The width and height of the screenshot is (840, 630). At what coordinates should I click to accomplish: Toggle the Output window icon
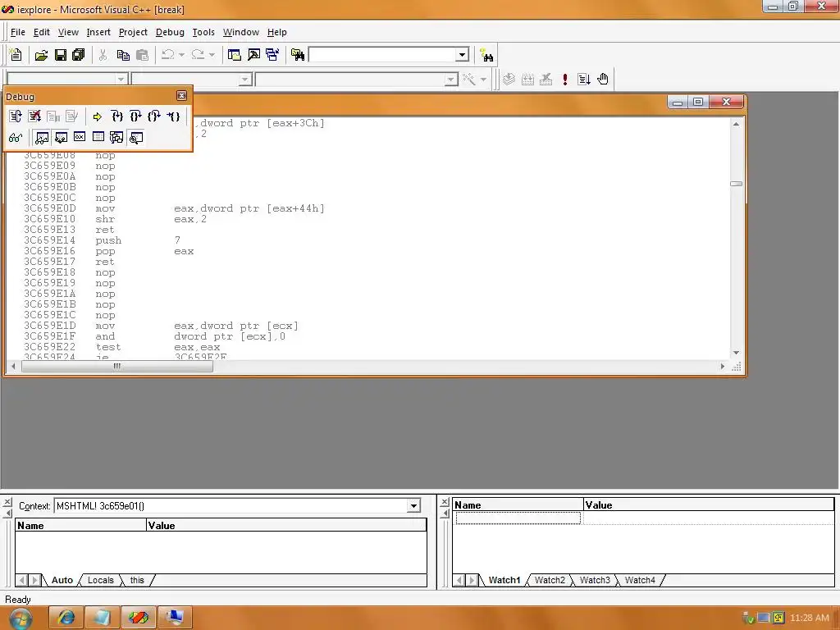tap(253, 55)
